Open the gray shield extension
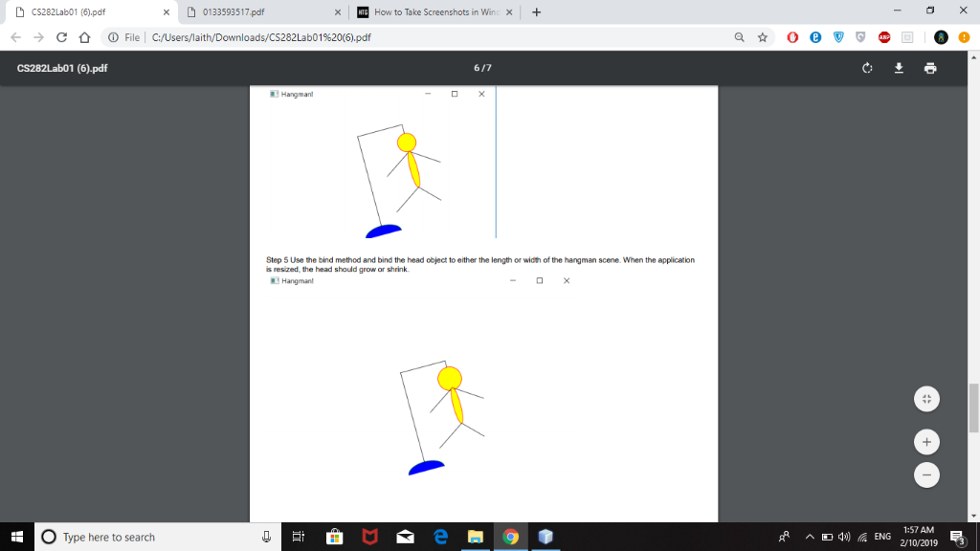The height and width of the screenshot is (551, 980). click(x=860, y=37)
